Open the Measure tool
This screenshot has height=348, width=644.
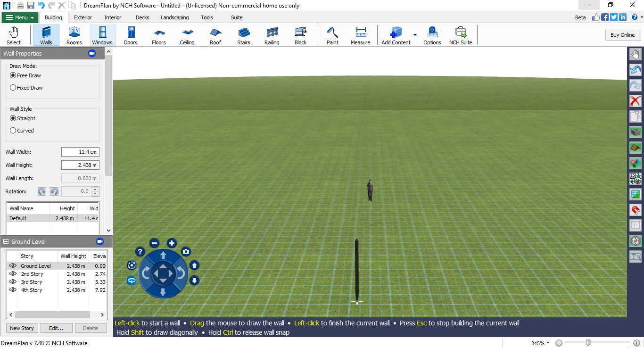361,35
